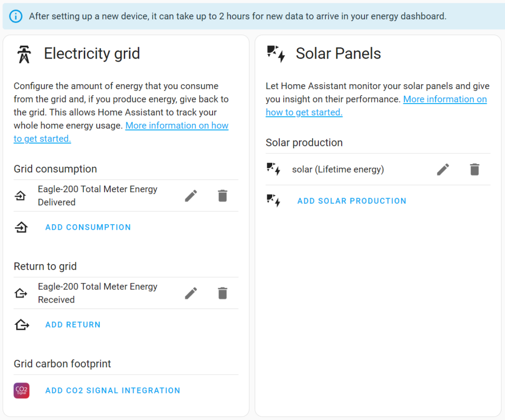Click the grid import icon beside Add Consumption
The height and width of the screenshot is (420, 505).
(x=21, y=227)
